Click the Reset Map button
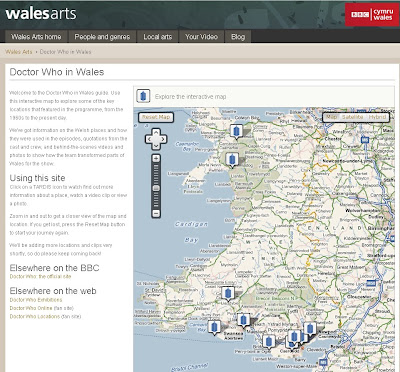Screen dimensions: 400x372 pyautogui.click(x=156, y=117)
